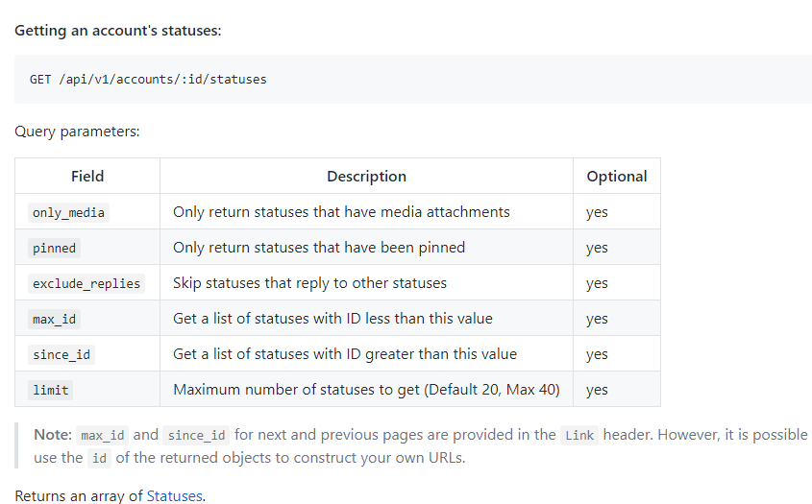Click the "Getting an account's statuses" heading
The height and width of the screenshot is (504, 812).
click(x=118, y=30)
